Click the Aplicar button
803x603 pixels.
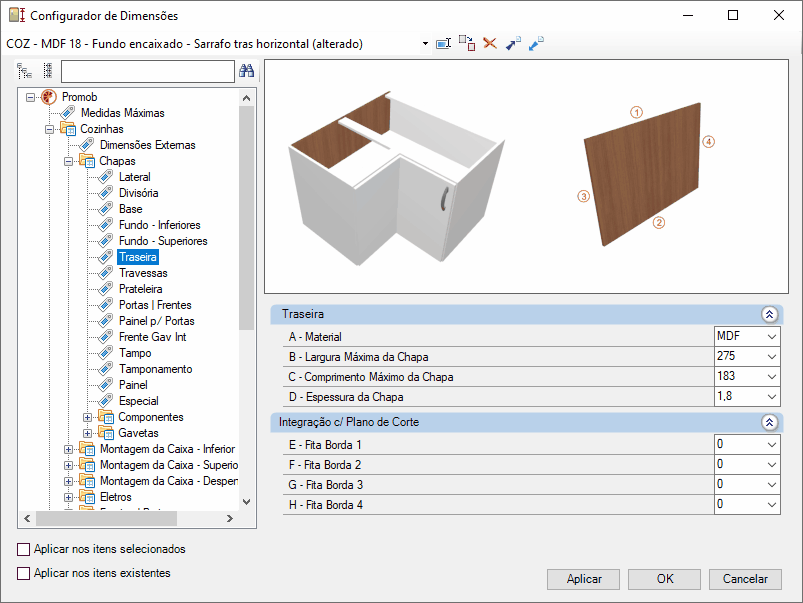pyautogui.click(x=584, y=579)
